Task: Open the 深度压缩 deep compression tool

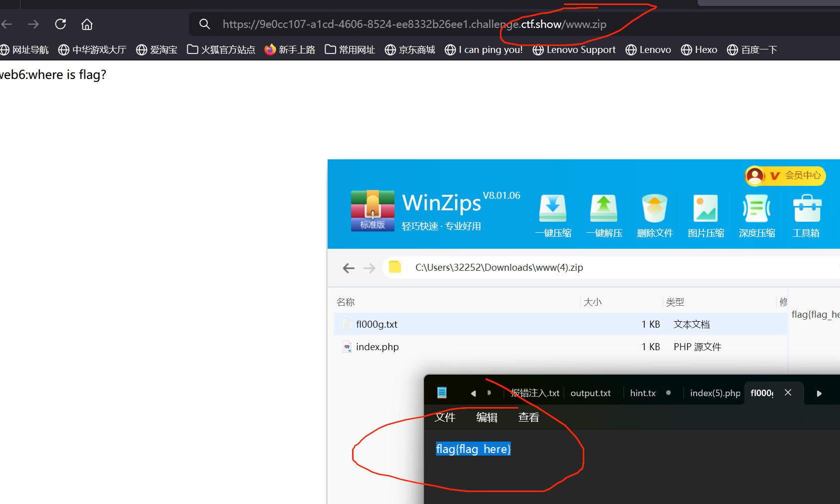Action: click(x=757, y=209)
